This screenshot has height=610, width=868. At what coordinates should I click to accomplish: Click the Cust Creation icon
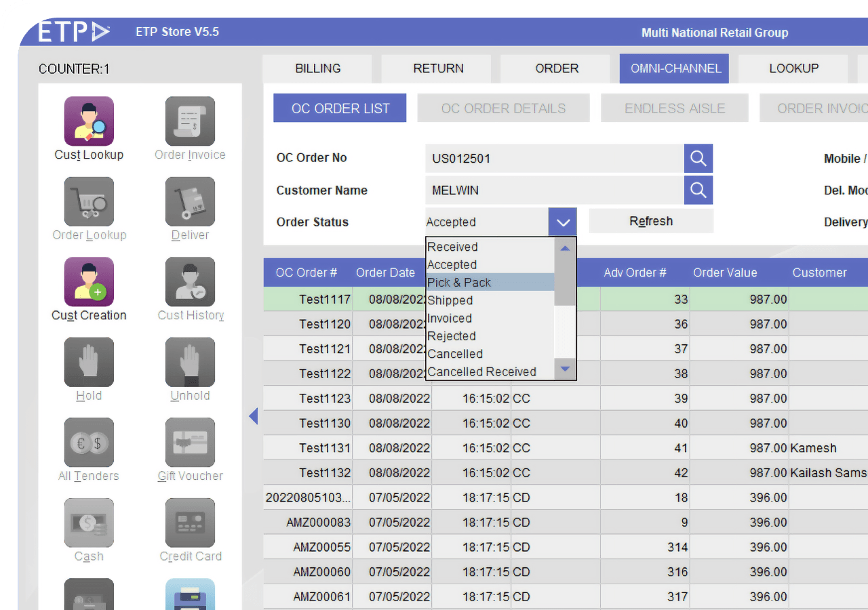pos(89,283)
